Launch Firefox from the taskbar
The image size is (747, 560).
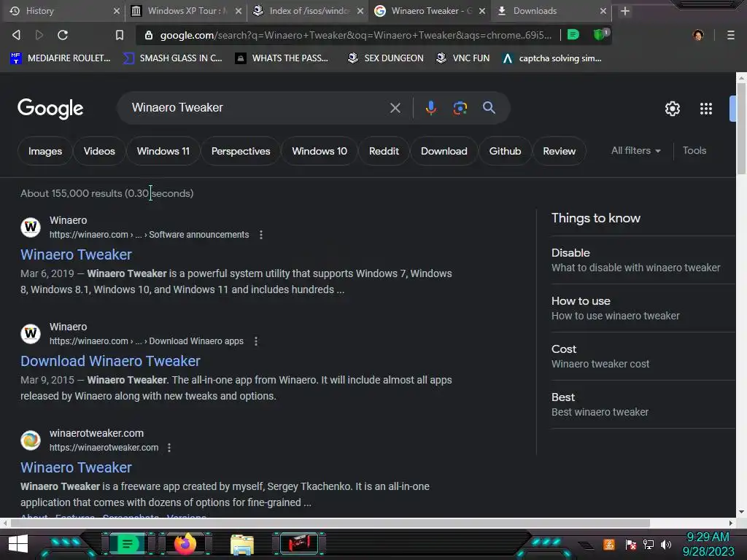coord(185,543)
